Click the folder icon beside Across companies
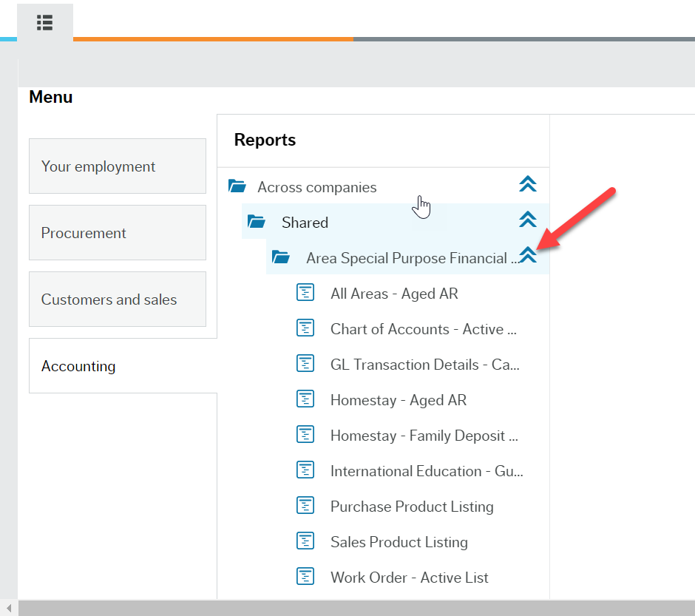 236,186
